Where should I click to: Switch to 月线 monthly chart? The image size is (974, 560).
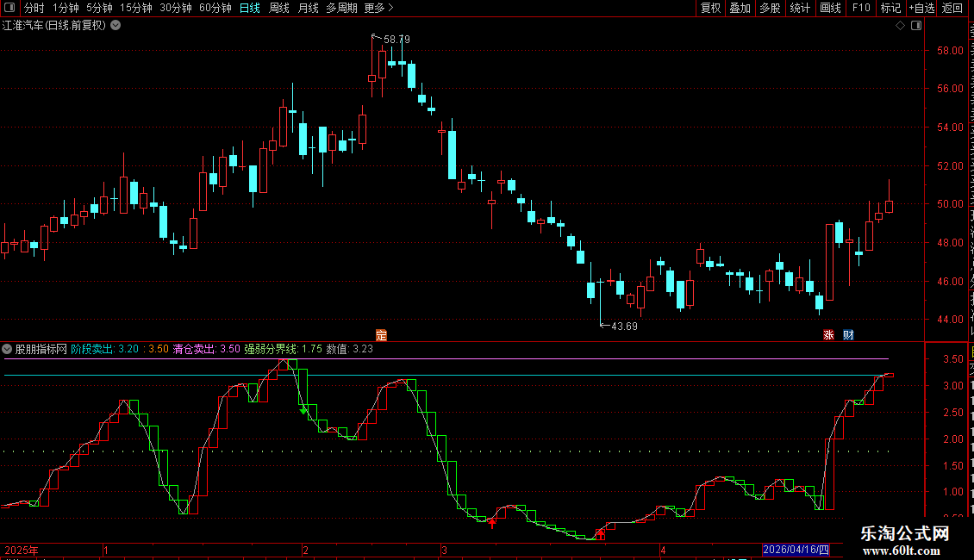coord(308,8)
